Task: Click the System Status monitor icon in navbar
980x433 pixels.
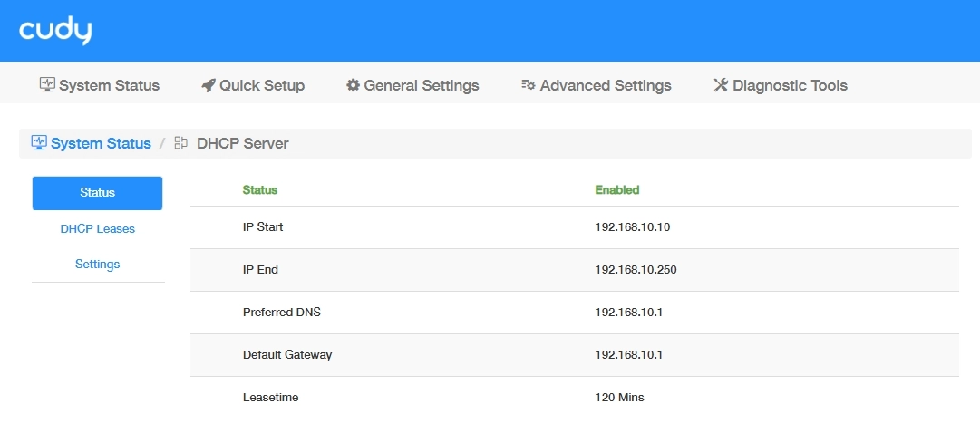Action: click(x=47, y=85)
